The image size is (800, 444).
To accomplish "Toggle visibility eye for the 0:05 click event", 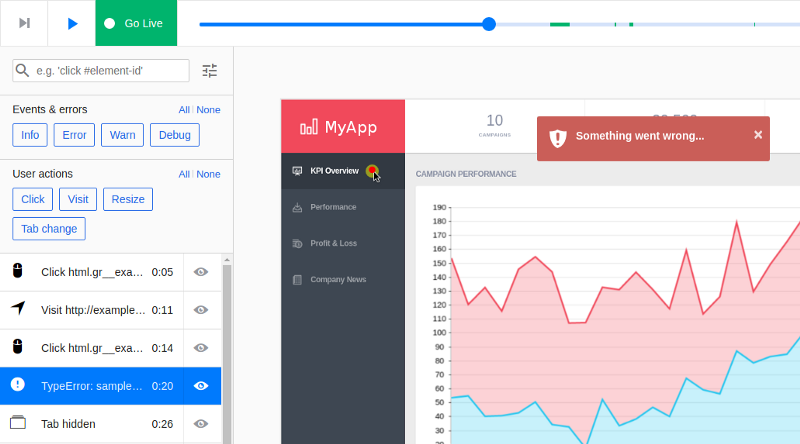I will point(201,272).
